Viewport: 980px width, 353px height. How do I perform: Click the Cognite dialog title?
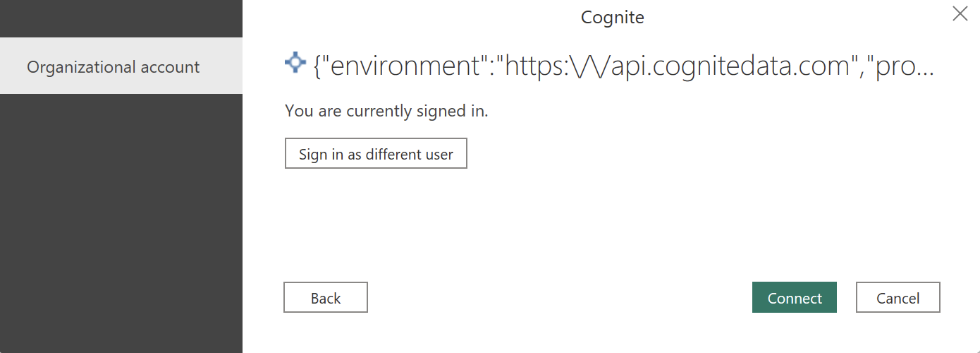click(x=612, y=17)
